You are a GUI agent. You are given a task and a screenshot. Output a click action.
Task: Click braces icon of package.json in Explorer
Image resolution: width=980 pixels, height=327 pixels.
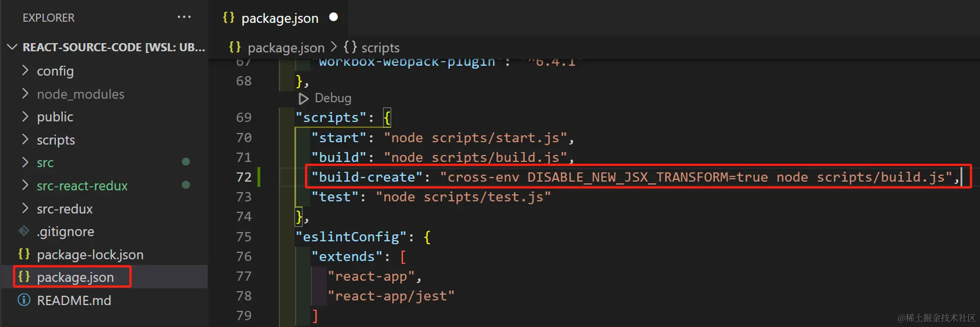click(x=24, y=277)
